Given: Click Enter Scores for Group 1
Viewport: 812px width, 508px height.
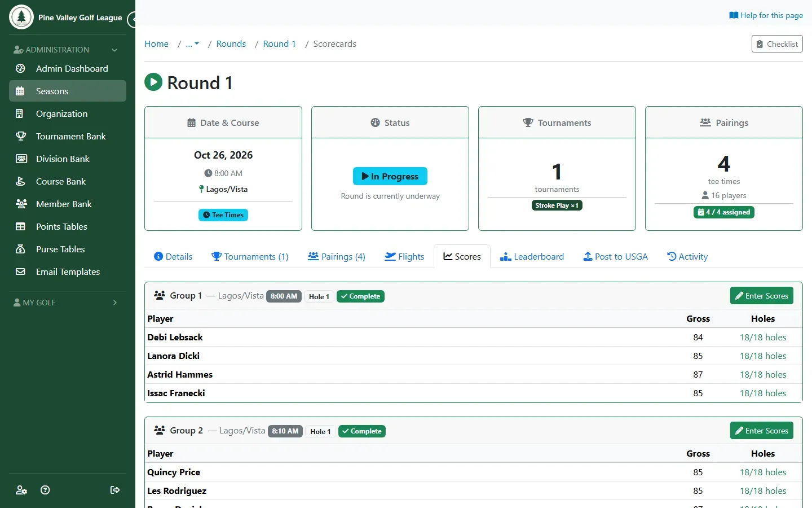Looking at the screenshot, I should click(762, 296).
